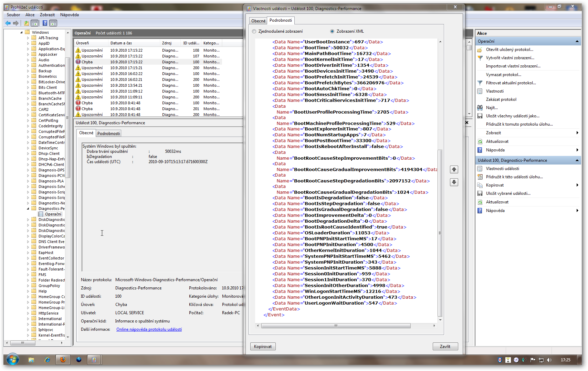This screenshot has width=588, height=371.
Task: Open the Akce menu
Action: (x=30, y=15)
